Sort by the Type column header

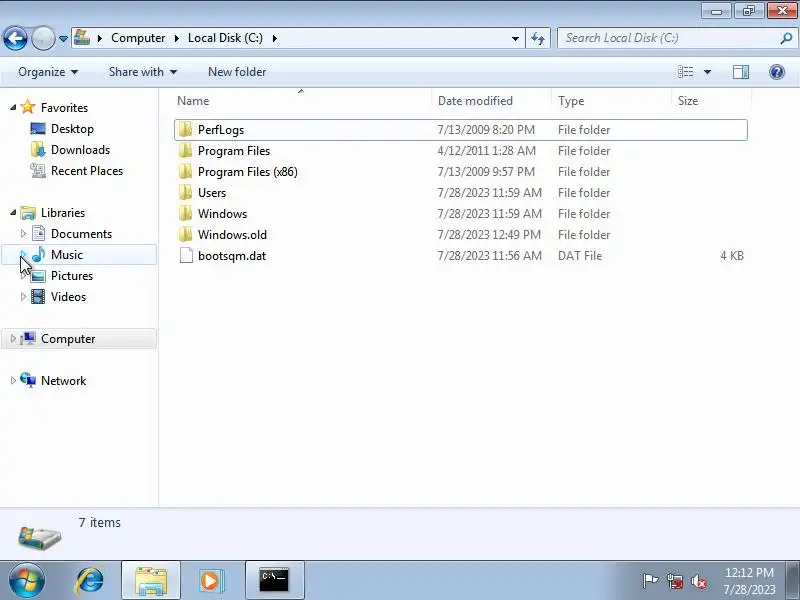612,101
